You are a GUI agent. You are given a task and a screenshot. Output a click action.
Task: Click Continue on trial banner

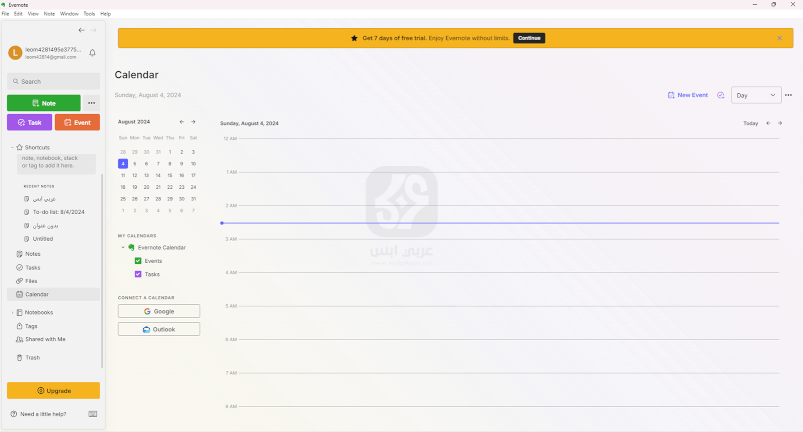pyautogui.click(x=529, y=38)
